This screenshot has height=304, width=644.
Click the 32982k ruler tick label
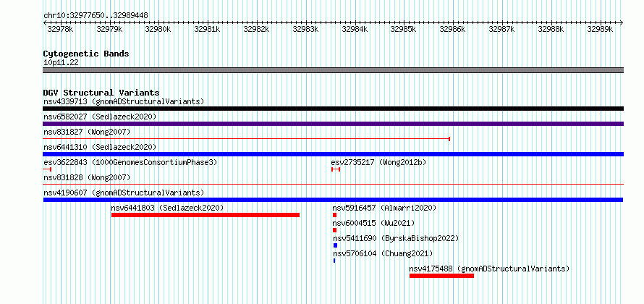(256, 29)
